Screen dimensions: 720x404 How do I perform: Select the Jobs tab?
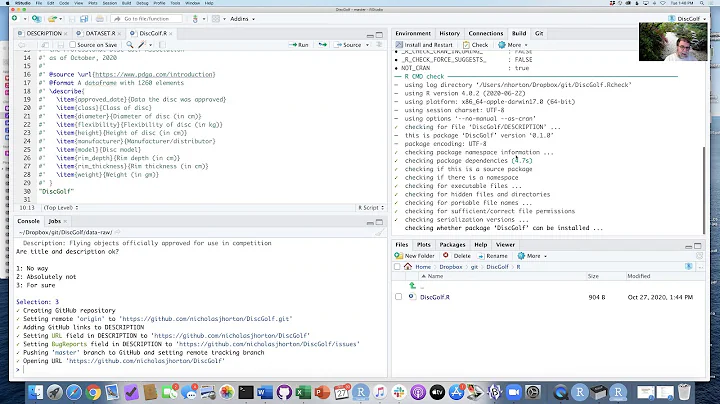point(55,221)
